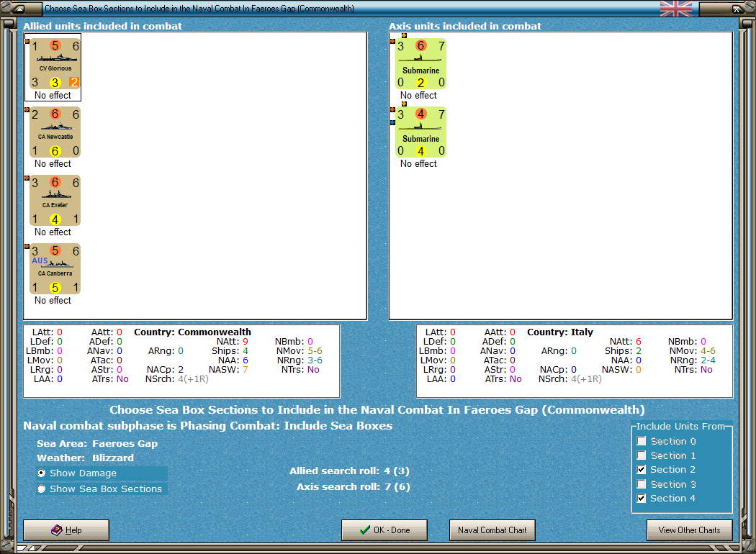The width and height of the screenshot is (756, 554).
Task: Select the Axis Submarine with factor 6
Action: [x=421, y=64]
